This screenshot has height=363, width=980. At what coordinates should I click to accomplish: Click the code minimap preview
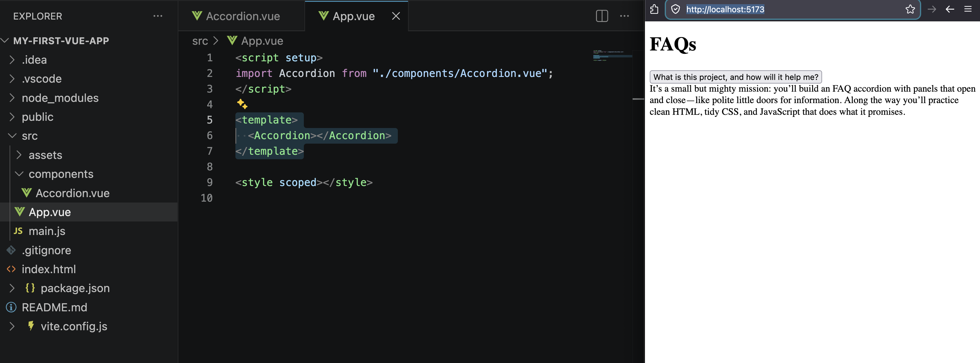612,56
